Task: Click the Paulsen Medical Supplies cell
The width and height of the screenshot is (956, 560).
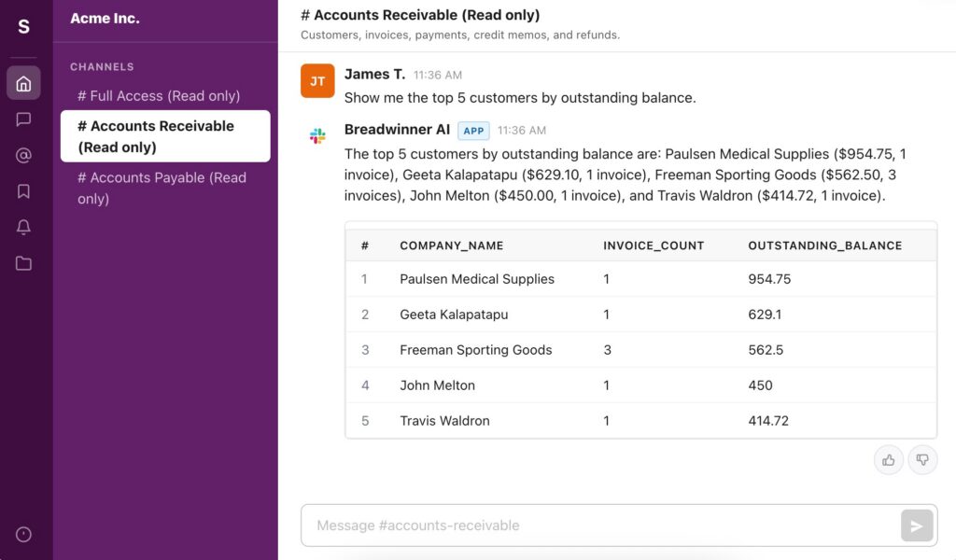Action: click(477, 279)
